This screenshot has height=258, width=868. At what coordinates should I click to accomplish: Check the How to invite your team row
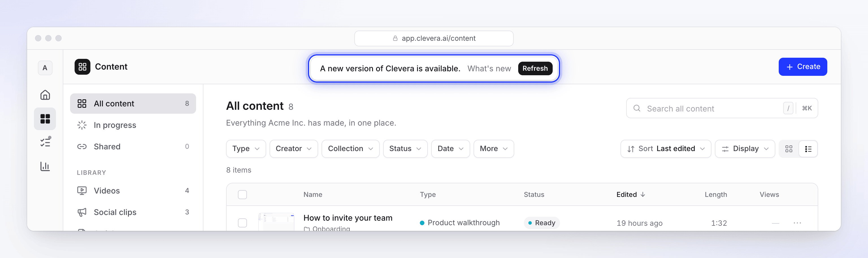pos(242,223)
